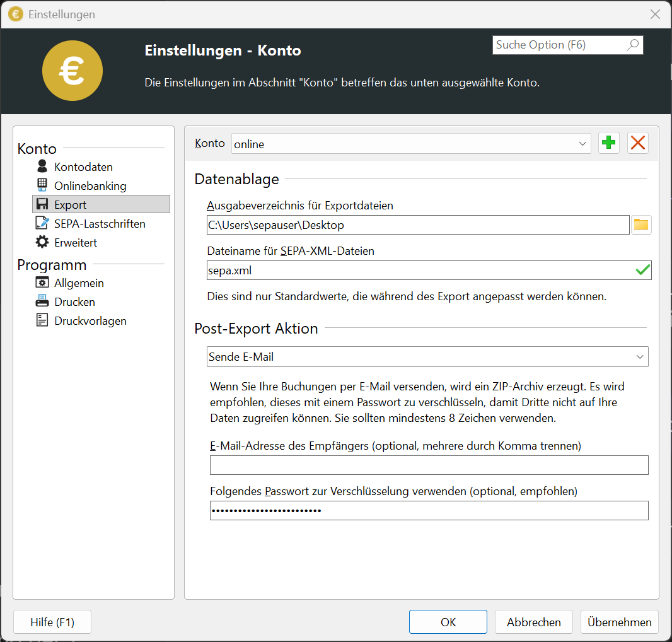Open SEPA-Lastschriften settings

click(100, 223)
